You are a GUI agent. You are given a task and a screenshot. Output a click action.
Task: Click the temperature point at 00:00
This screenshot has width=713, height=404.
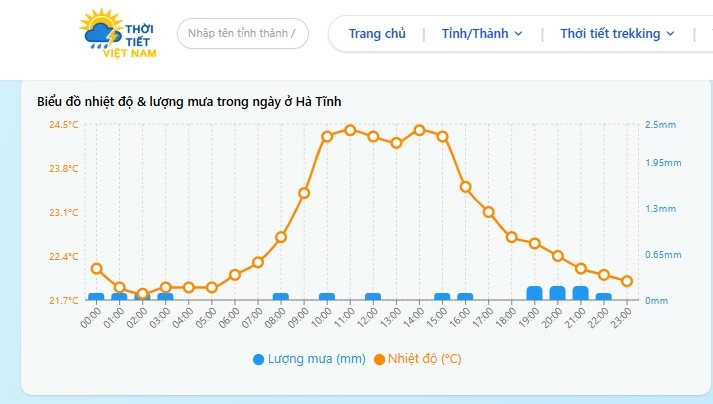pyautogui.click(x=96, y=268)
